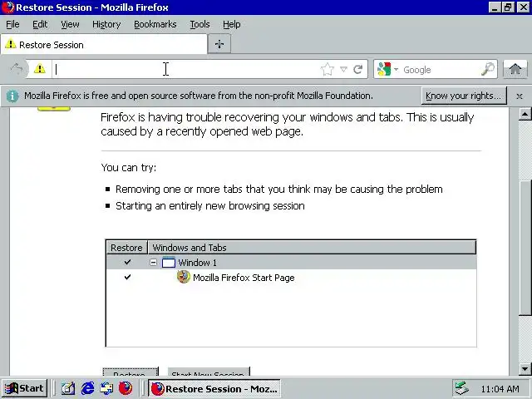This screenshot has height=399, width=532.
Task: Open Know your rights button
Action: coord(464,96)
